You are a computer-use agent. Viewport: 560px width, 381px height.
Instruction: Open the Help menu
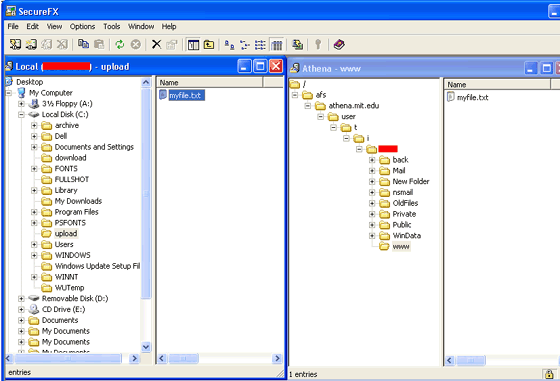pyautogui.click(x=169, y=26)
